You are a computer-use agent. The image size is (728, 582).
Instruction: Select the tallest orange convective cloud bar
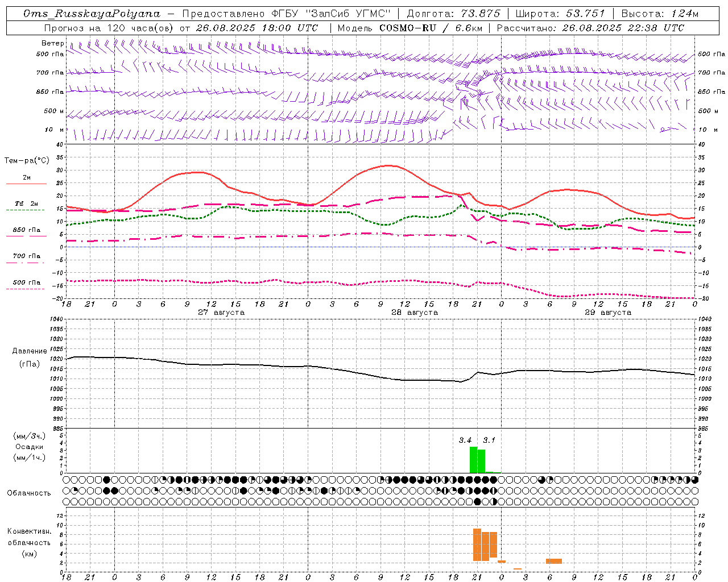click(x=477, y=544)
